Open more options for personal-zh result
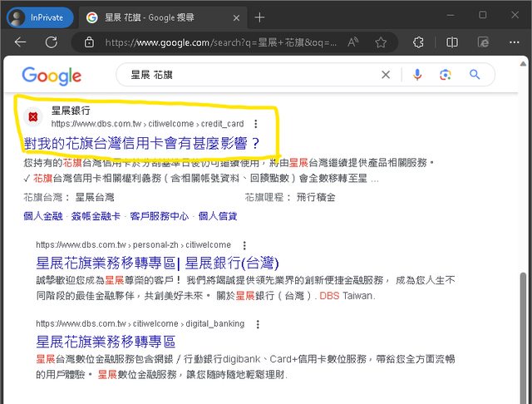 click(x=244, y=246)
